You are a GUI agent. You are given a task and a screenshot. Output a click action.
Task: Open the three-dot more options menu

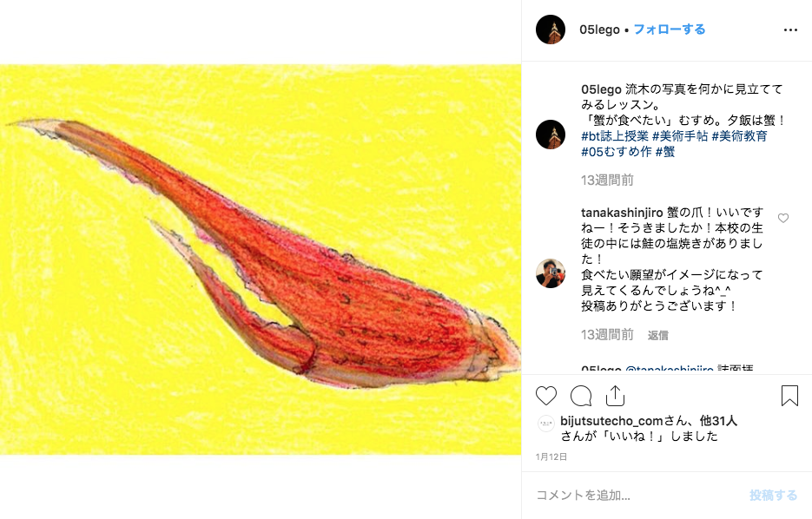(790, 30)
